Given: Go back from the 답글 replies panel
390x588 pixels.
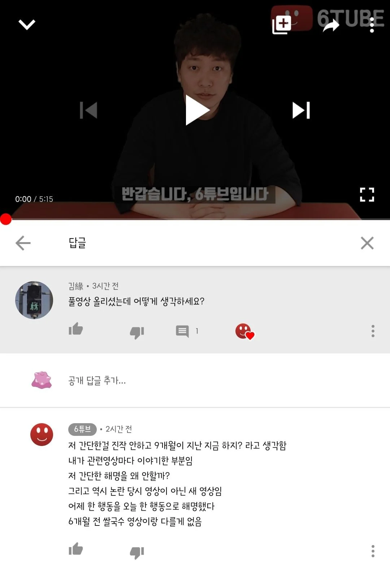Looking at the screenshot, I should click(x=23, y=243).
